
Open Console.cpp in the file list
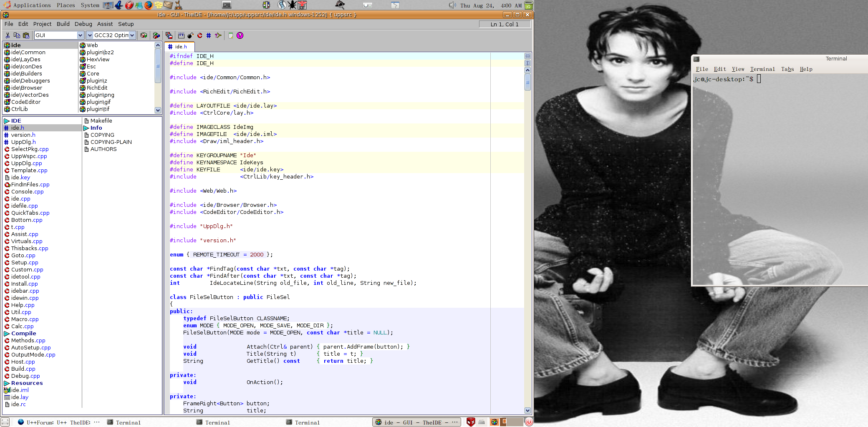[27, 192]
